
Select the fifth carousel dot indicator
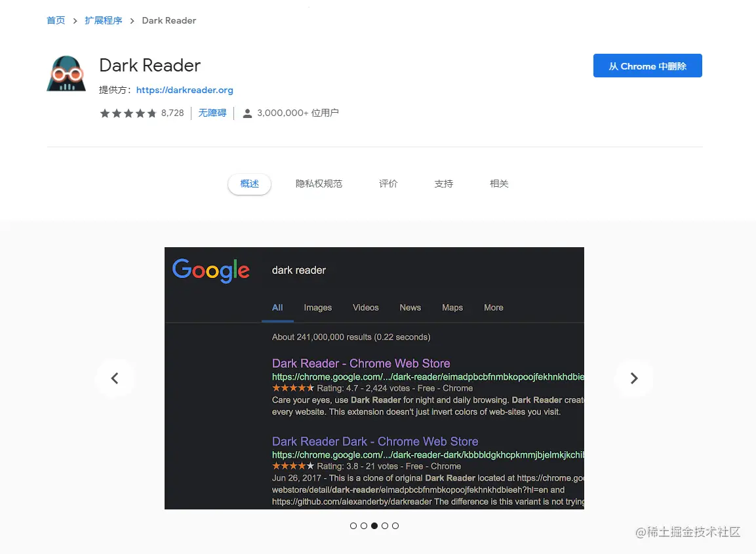click(395, 526)
